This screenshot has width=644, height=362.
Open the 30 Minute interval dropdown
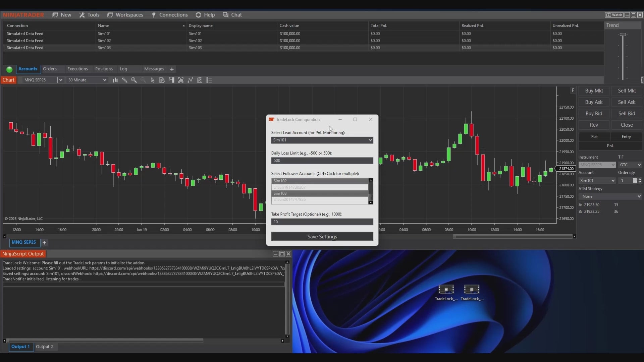pos(87,80)
